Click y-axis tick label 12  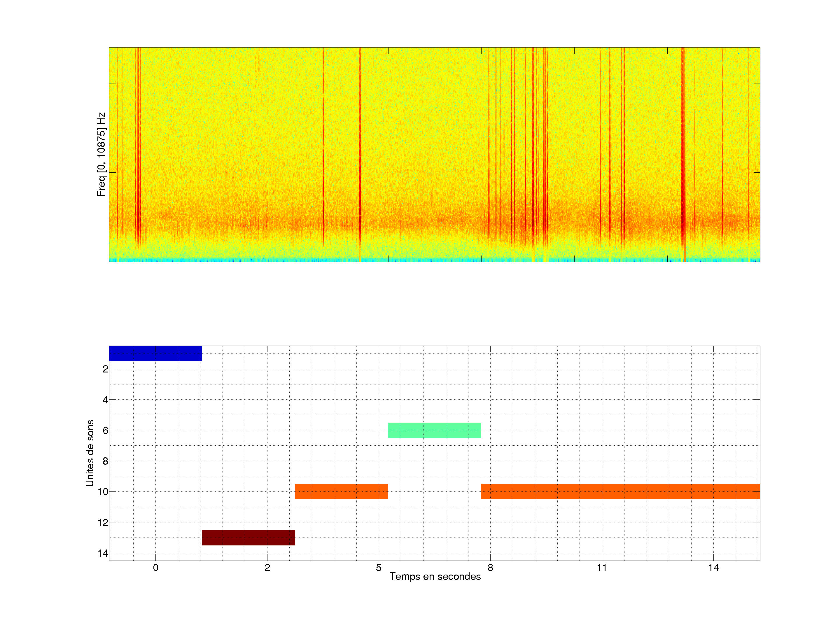[103, 523]
